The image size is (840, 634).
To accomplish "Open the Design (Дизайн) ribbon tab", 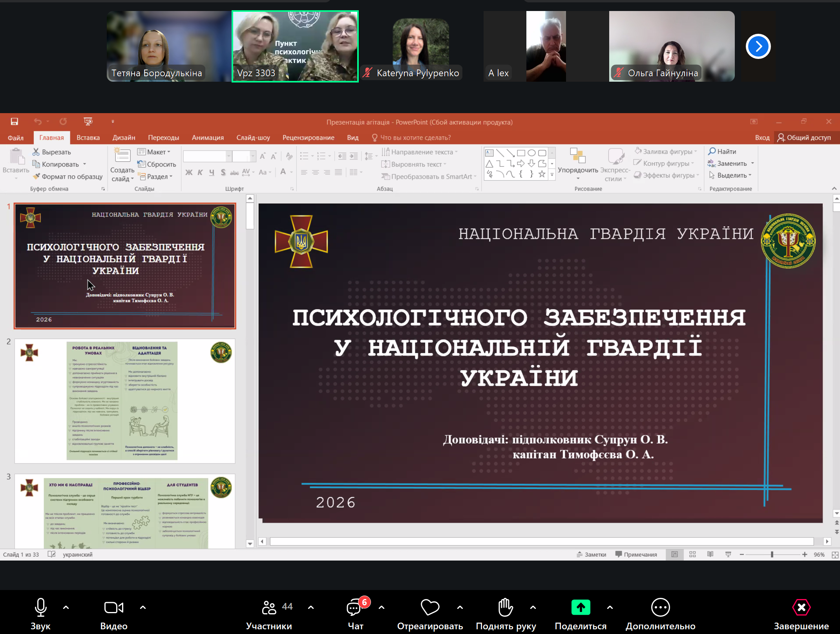I will click(x=124, y=137).
